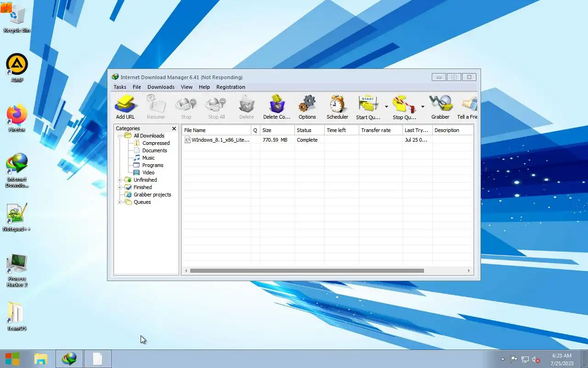Click the download list's left scroll arrow
Screen dimensions: 588x368
coord(186,271)
